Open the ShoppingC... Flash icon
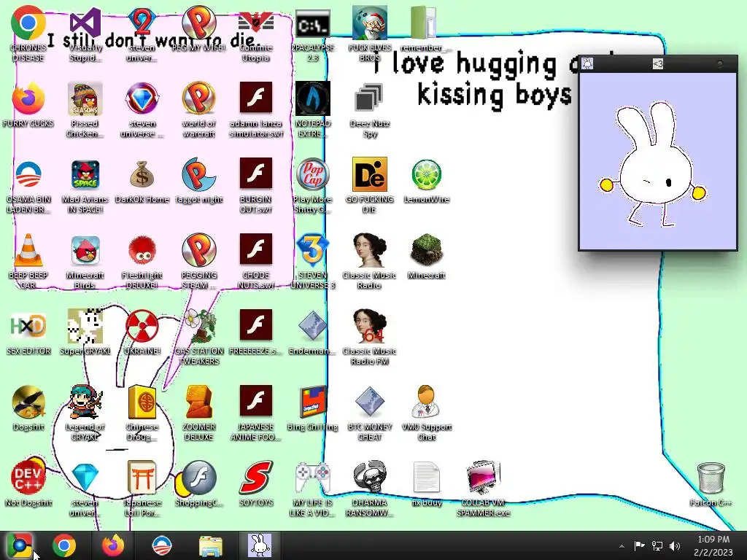This screenshot has width=747, height=560. pyautogui.click(x=199, y=478)
